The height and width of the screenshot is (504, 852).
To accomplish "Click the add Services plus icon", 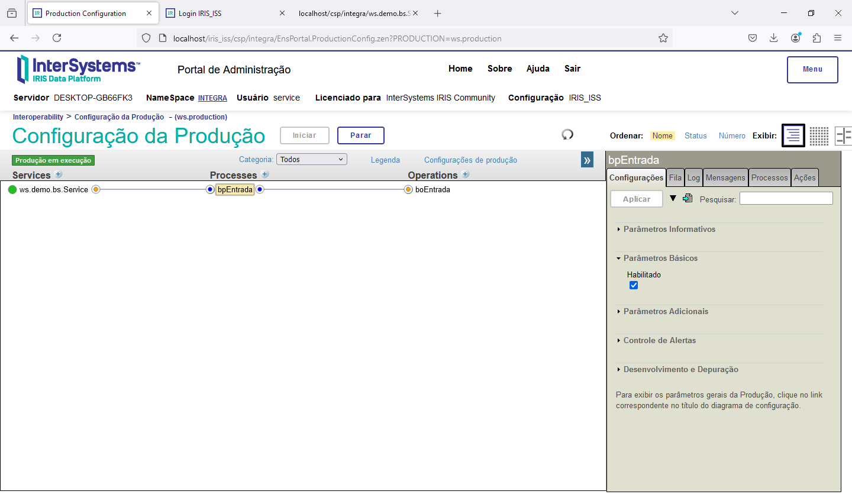I will point(59,175).
